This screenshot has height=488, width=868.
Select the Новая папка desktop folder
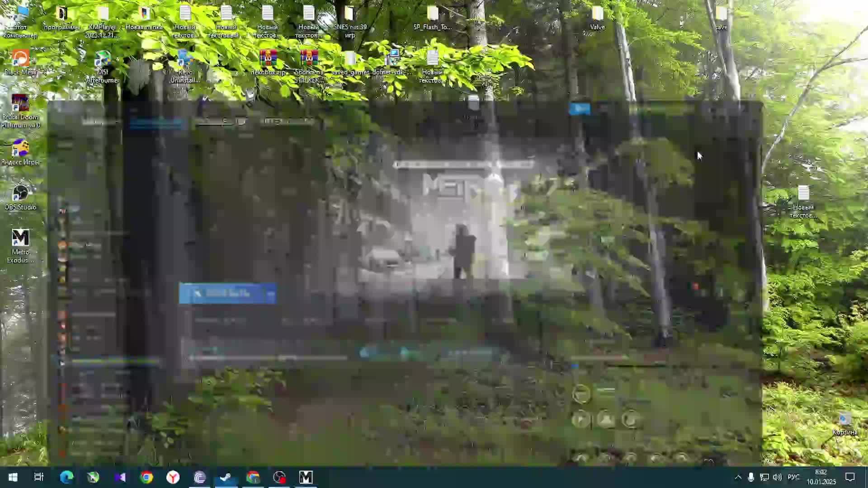click(144, 18)
